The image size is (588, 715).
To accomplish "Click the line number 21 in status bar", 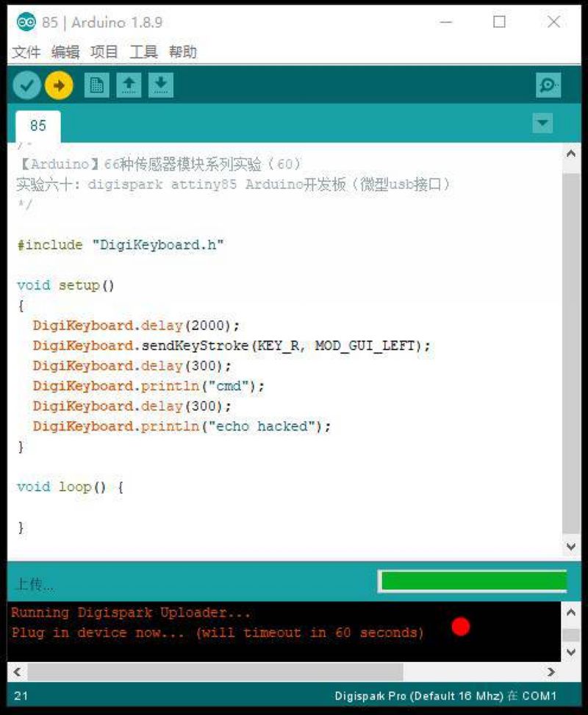I will [x=21, y=696].
